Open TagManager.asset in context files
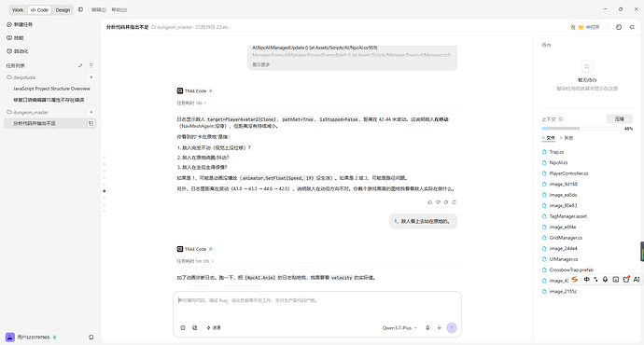Viewport: 644px width, 345px height. pyautogui.click(x=568, y=216)
